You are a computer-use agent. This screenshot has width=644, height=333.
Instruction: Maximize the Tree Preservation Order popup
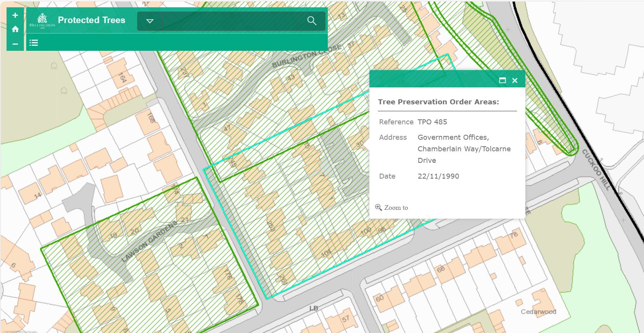click(502, 80)
